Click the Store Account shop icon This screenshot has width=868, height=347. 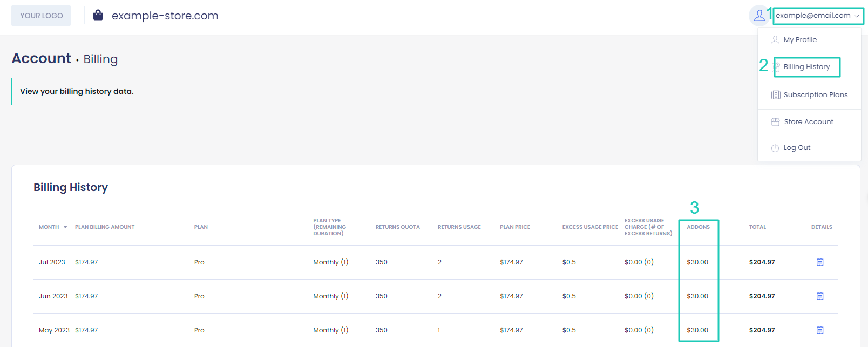776,122
